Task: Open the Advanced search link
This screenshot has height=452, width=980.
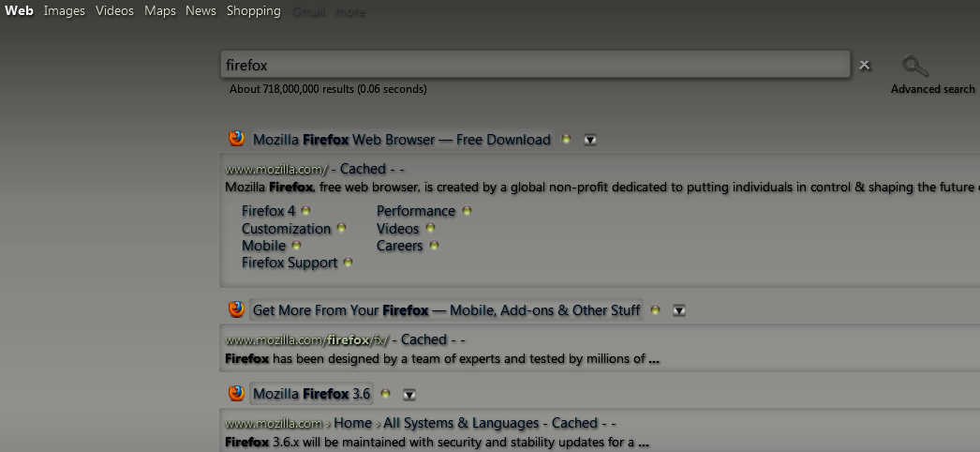Action: click(x=932, y=89)
